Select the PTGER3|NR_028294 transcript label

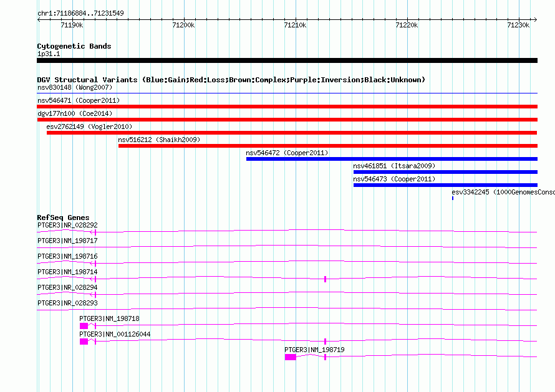(67, 287)
